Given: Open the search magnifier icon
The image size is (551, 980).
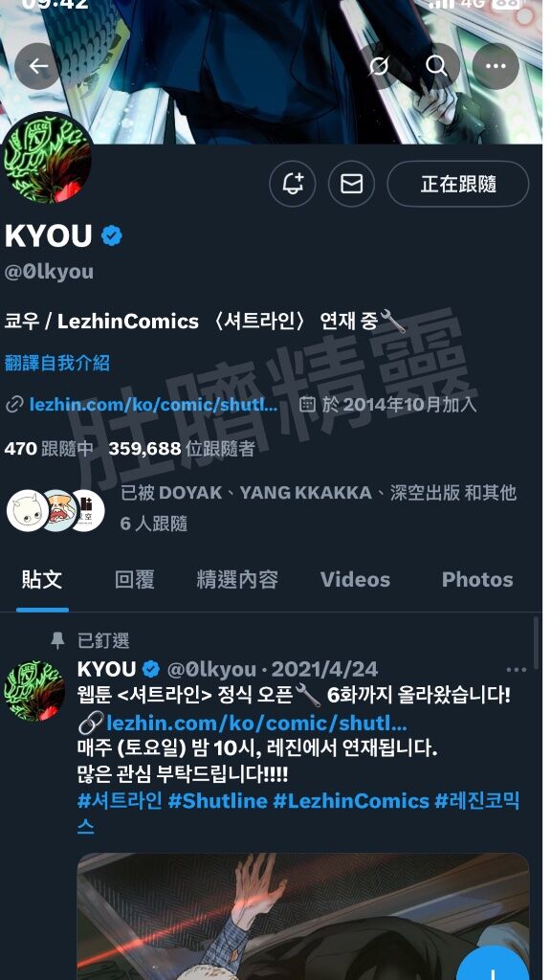Looking at the screenshot, I should 436,66.
